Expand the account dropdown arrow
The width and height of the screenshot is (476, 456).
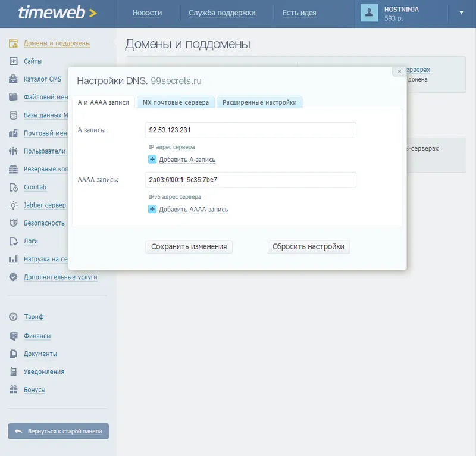[x=461, y=13]
